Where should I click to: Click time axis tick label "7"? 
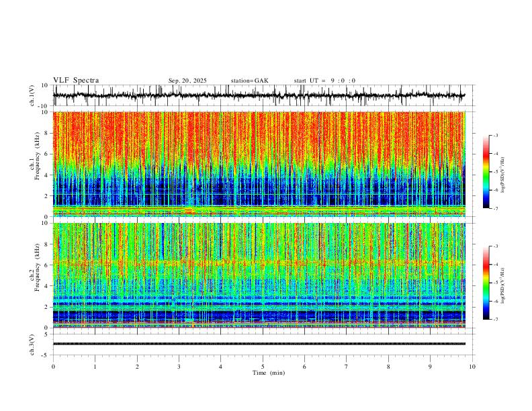tap(347, 367)
